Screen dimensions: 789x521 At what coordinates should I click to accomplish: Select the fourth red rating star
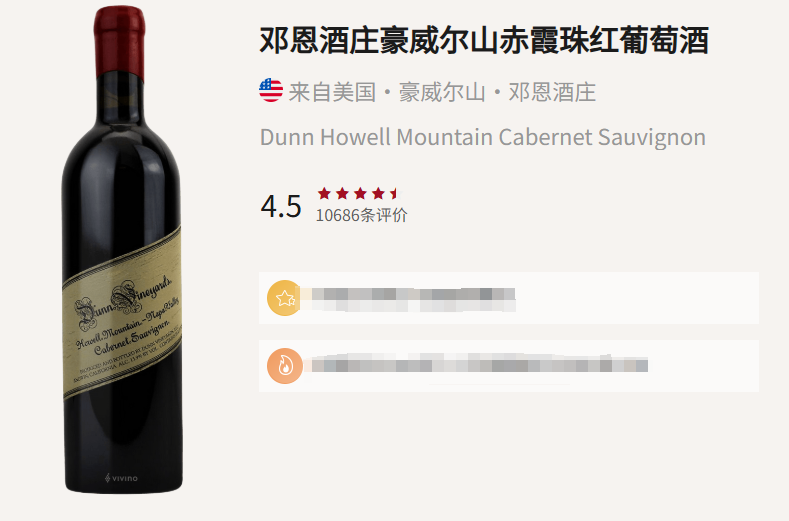coord(378,193)
